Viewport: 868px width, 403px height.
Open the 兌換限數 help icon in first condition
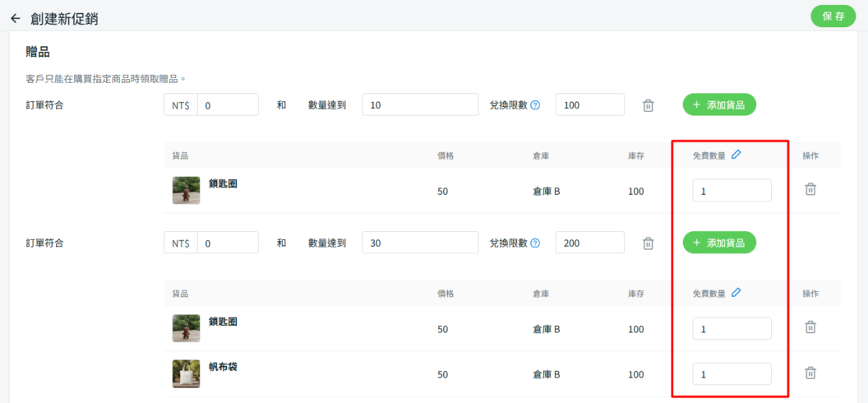(x=535, y=105)
